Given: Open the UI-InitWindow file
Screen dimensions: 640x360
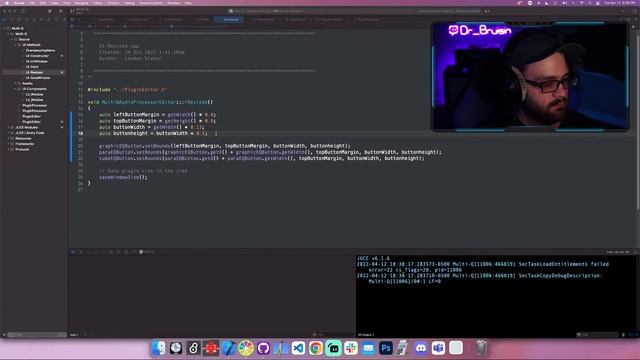Looking at the screenshot, I should pyautogui.click(x=36, y=61).
